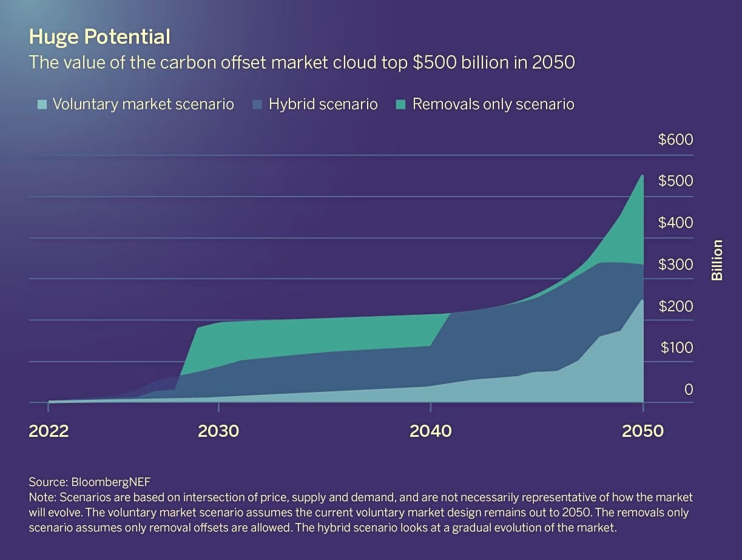
Task: Click the Removals only scenario legend swatch
Action: (x=400, y=105)
